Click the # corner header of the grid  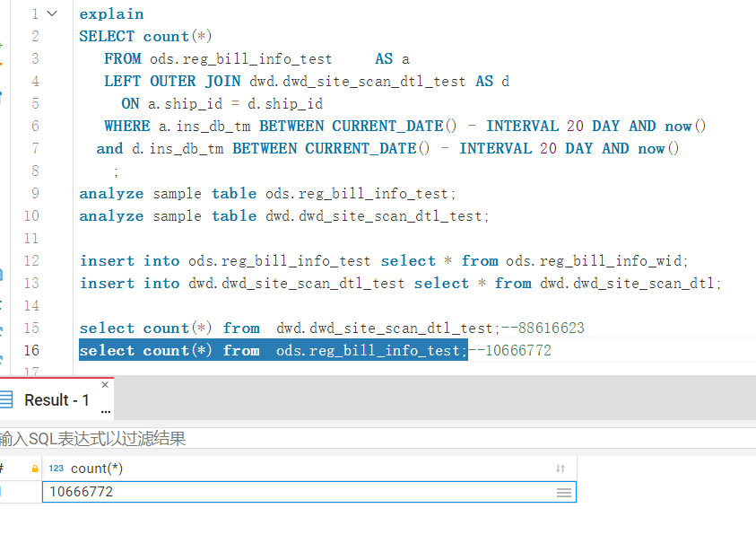tap(3, 469)
